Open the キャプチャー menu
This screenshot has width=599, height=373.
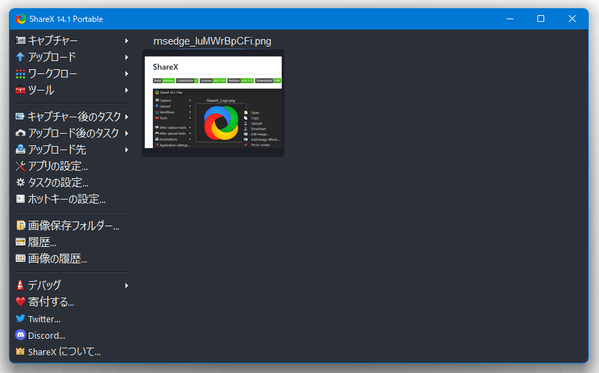pos(73,41)
